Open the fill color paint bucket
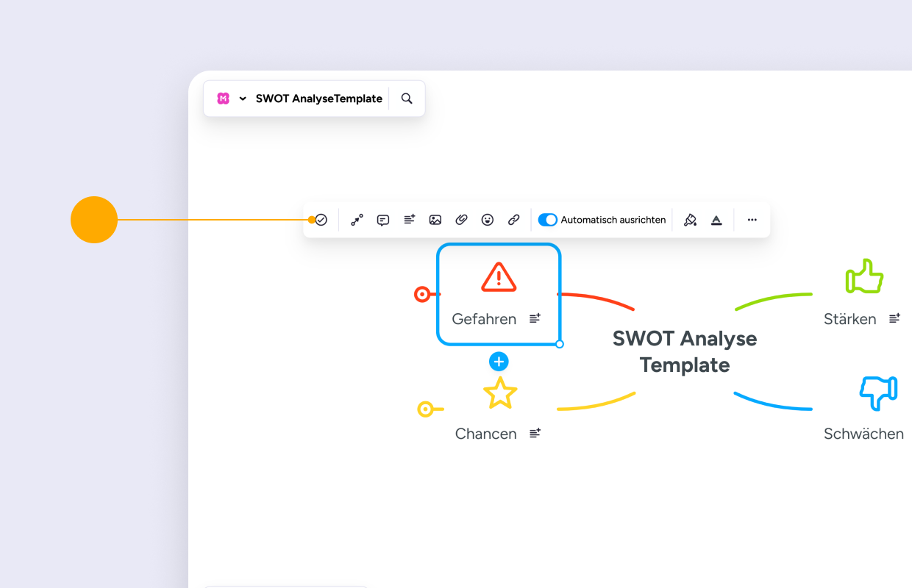The image size is (912, 588). (x=690, y=220)
